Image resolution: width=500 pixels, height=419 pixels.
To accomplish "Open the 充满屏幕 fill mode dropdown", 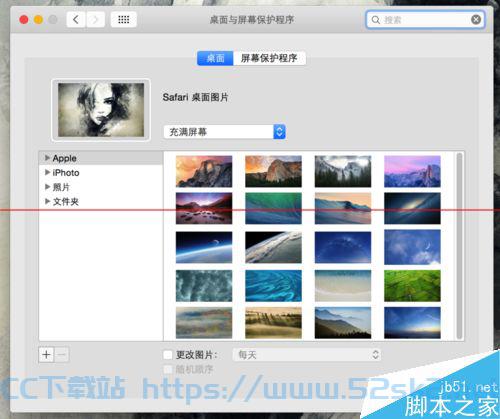I will 225,132.
